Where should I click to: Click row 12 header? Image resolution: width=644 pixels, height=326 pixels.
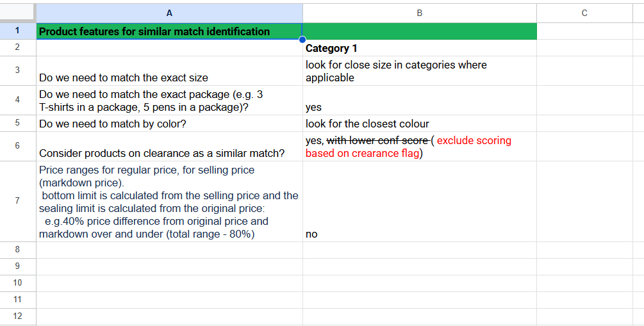[17, 316]
